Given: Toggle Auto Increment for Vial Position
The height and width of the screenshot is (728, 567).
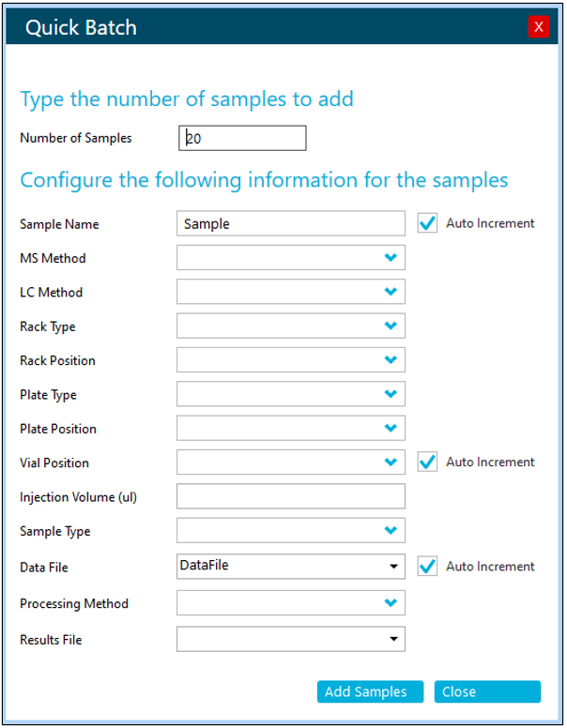Looking at the screenshot, I should pos(428,462).
